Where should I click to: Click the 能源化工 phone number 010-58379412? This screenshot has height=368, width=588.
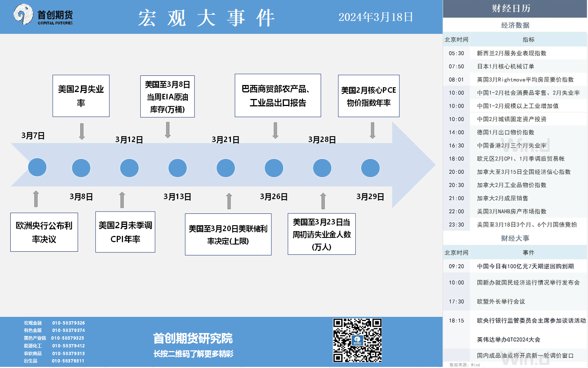click(68, 346)
